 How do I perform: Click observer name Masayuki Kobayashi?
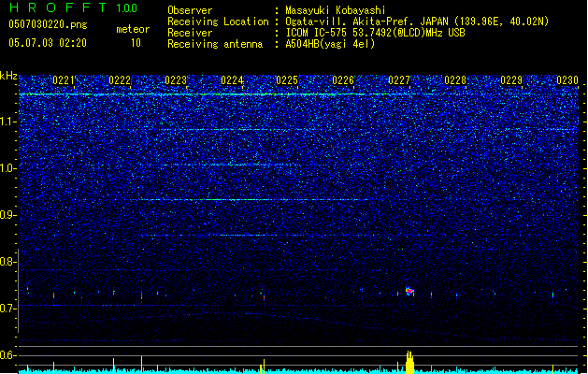pos(336,10)
